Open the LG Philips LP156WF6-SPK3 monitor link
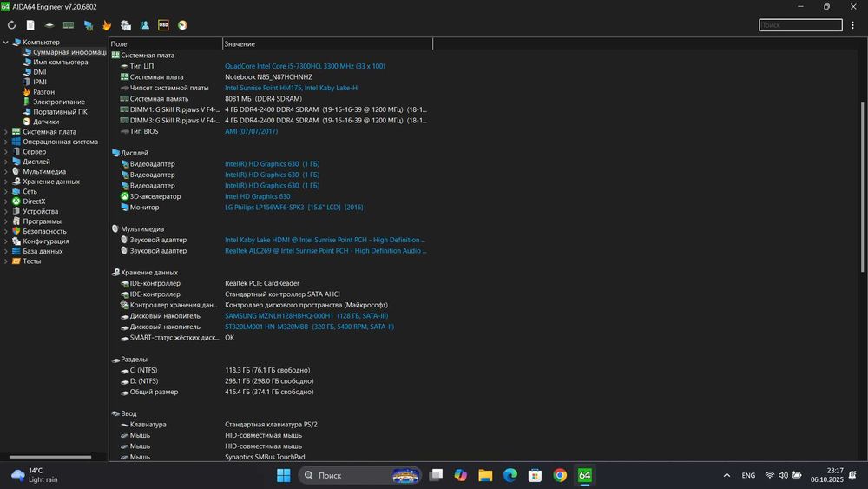 (294, 207)
